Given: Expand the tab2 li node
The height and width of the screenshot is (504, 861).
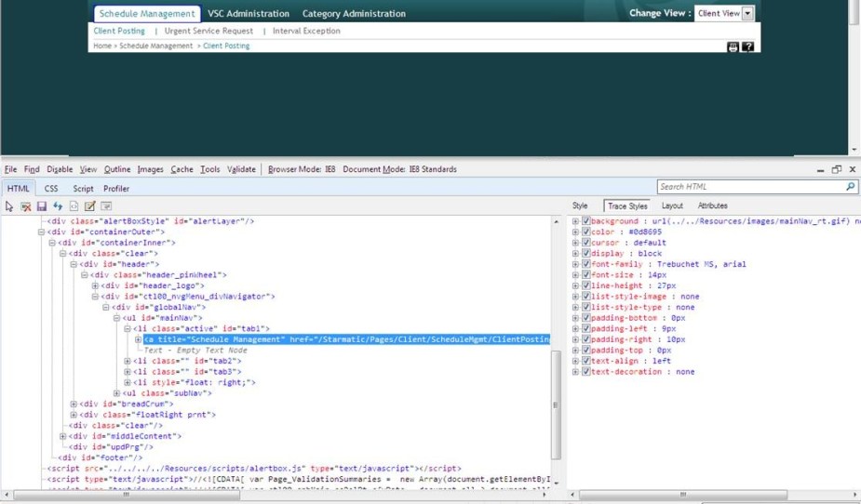Looking at the screenshot, I should click(128, 361).
